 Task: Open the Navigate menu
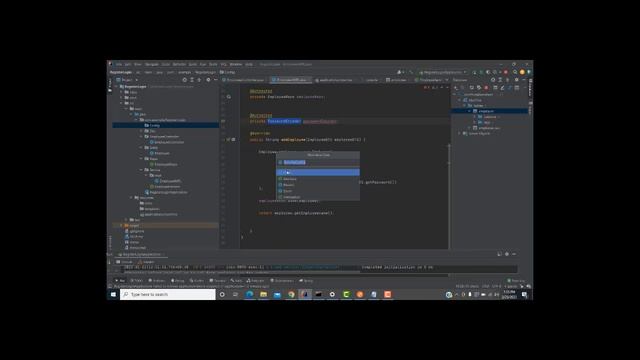tap(152, 64)
